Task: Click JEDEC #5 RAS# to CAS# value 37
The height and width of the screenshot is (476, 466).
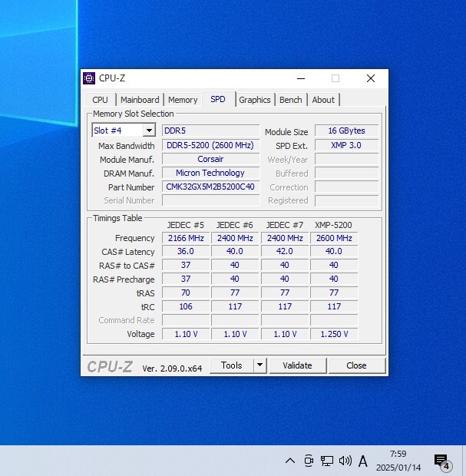Action: 186,266
